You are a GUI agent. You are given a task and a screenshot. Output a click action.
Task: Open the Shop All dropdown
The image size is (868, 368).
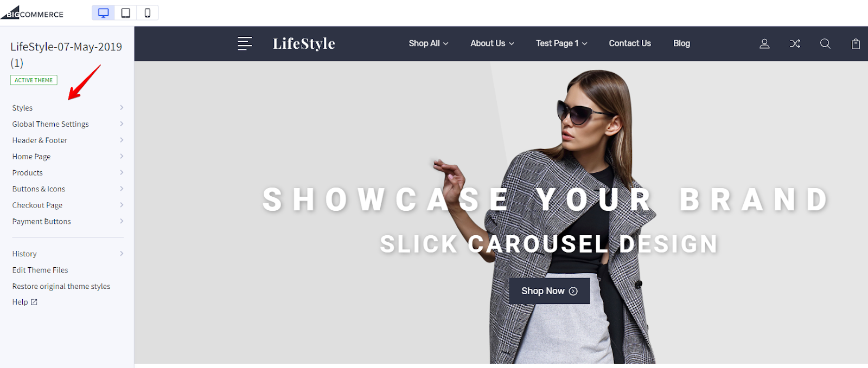click(429, 43)
